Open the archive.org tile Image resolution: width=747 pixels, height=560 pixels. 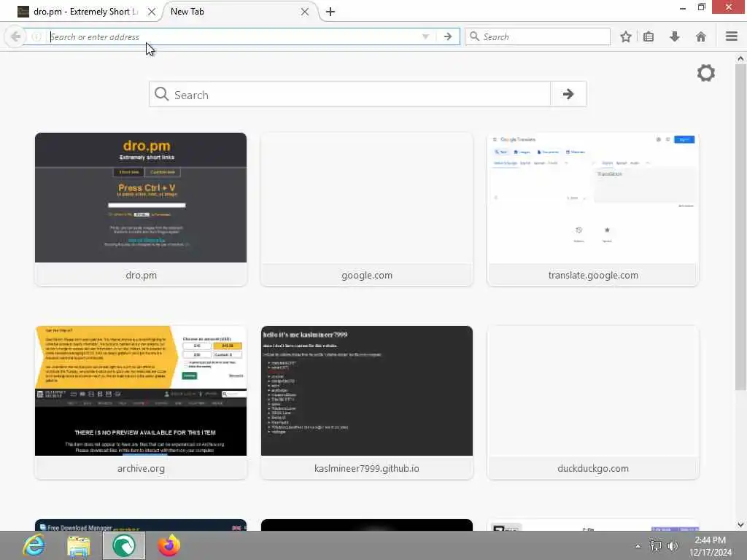click(x=141, y=402)
